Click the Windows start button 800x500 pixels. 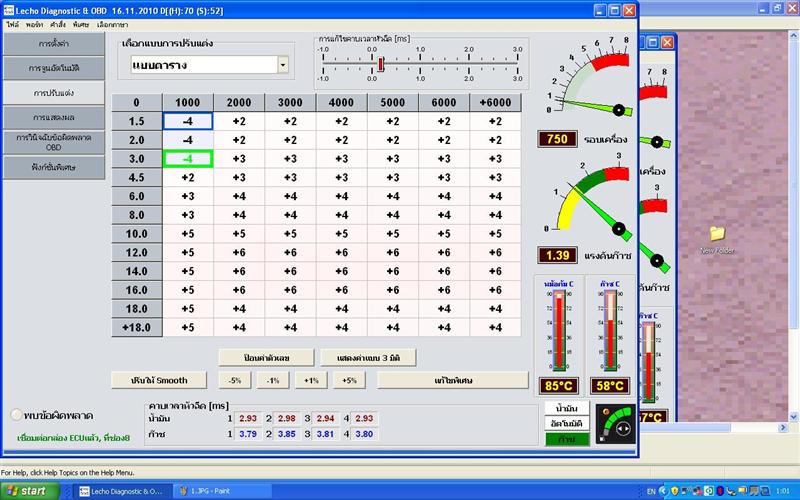(29, 491)
